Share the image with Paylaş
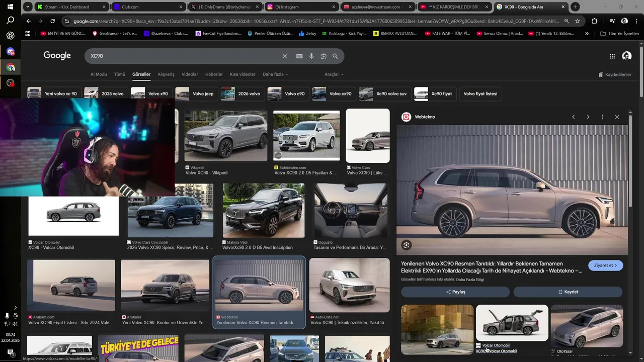Image resolution: width=644 pixels, height=362 pixels. coord(455,292)
